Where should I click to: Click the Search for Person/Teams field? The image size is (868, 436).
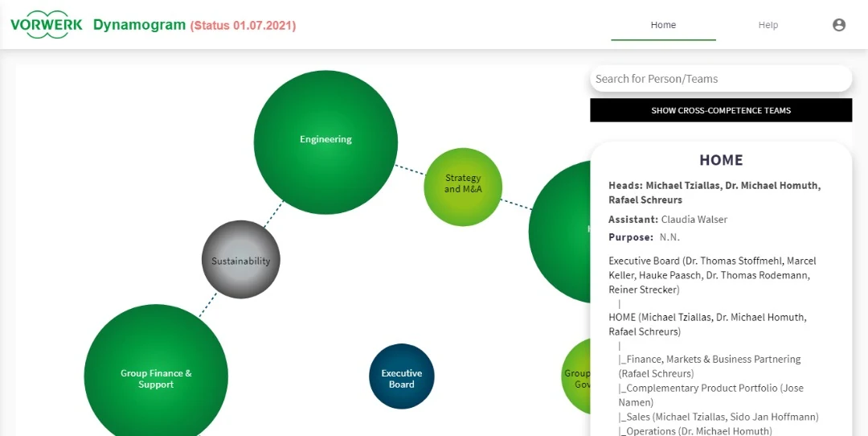coord(721,79)
